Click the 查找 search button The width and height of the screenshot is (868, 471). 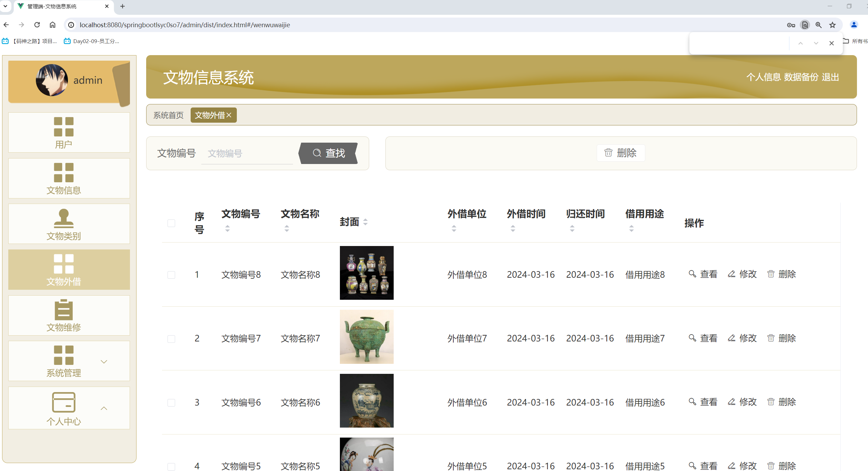[329, 153]
